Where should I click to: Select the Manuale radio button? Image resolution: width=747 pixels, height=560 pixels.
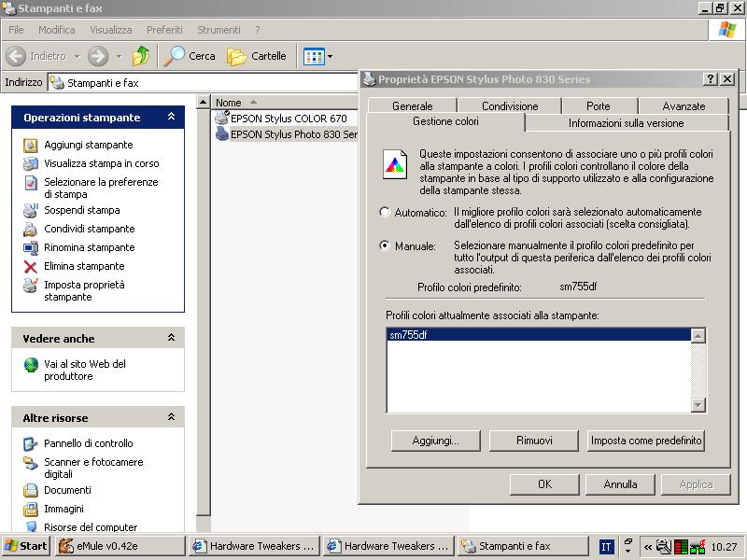[x=385, y=245]
